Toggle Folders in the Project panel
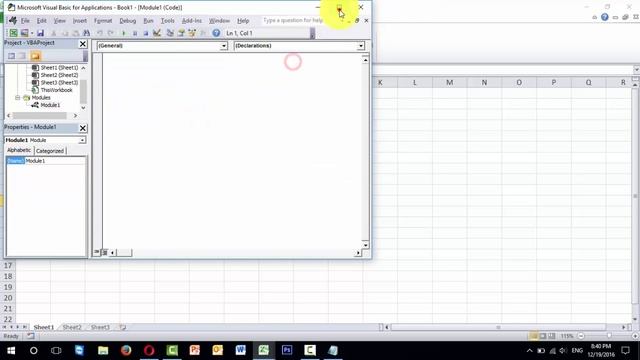640x360 pixels. pos(36,56)
